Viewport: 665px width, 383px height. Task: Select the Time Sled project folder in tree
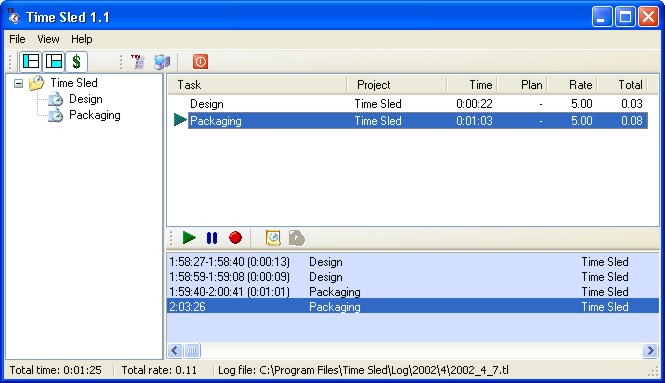tap(74, 83)
